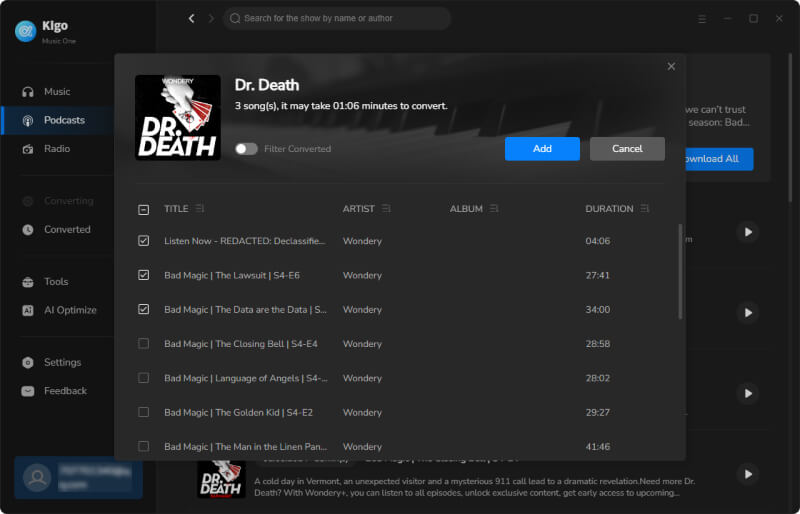
Task: Click the search show input field
Action: tap(337, 18)
